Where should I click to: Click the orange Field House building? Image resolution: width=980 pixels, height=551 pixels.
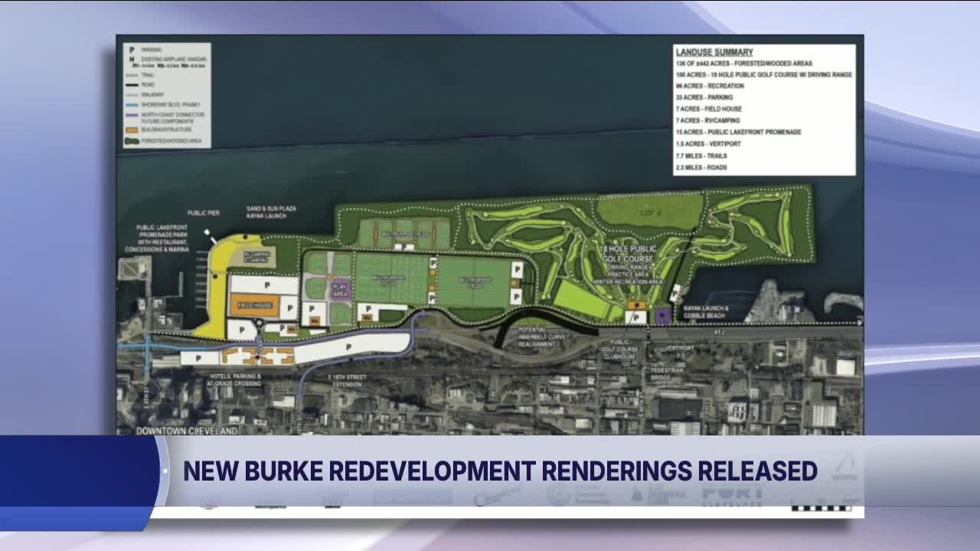255,305
